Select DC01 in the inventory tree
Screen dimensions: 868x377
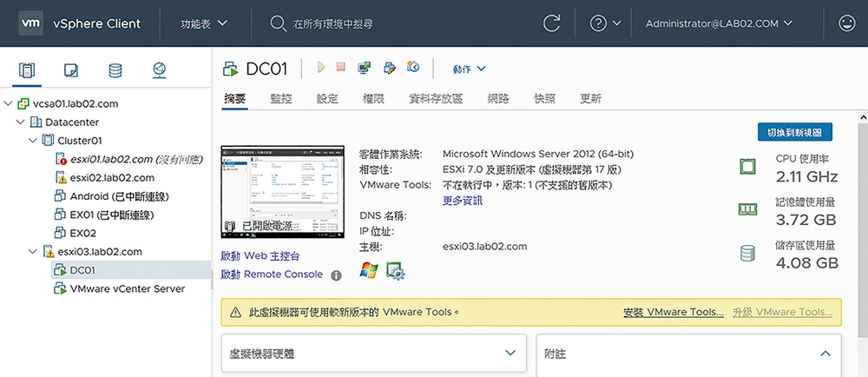(x=82, y=270)
